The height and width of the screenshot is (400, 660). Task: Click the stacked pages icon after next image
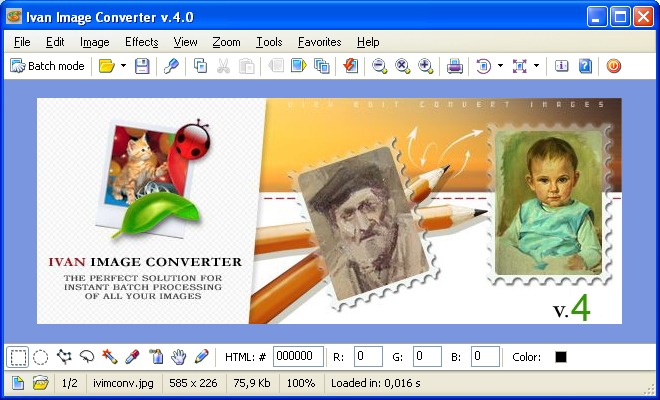[x=322, y=66]
